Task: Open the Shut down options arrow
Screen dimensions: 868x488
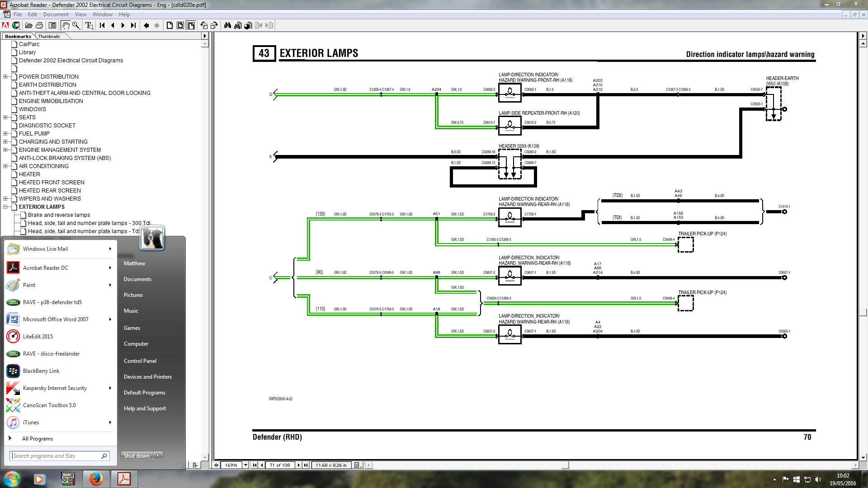Action: click(158, 456)
